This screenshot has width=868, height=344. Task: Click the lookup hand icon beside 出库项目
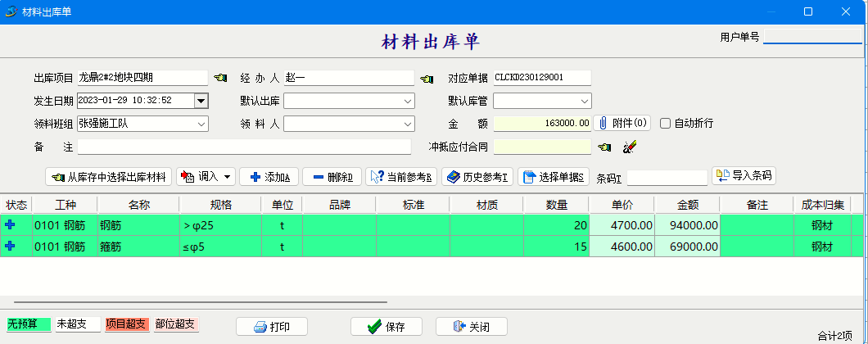(x=219, y=79)
